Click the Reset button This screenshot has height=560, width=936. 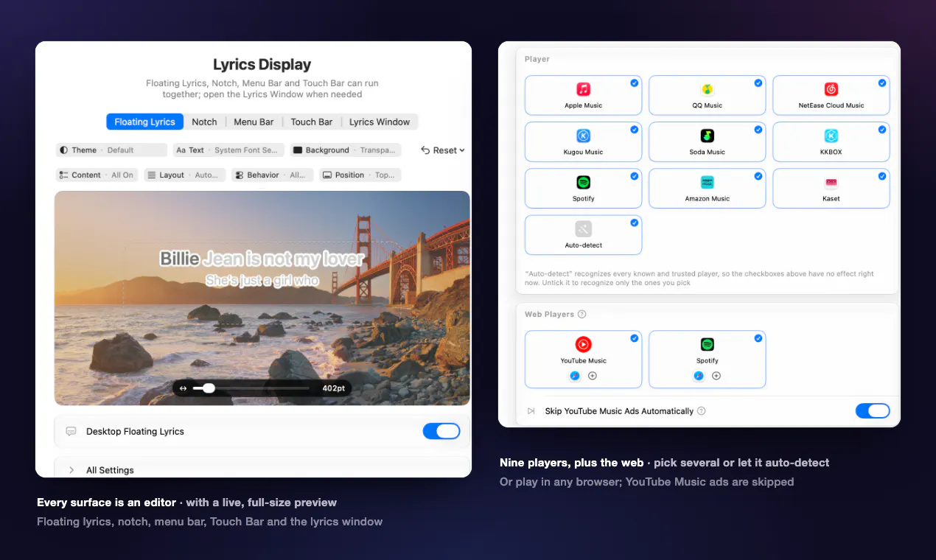click(x=443, y=150)
